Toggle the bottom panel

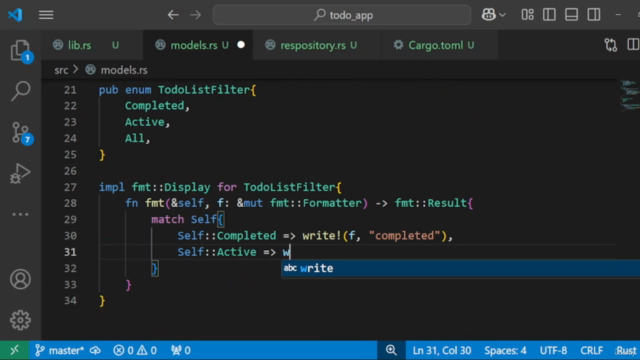click(x=571, y=15)
